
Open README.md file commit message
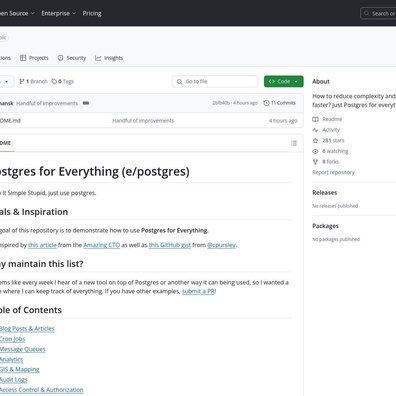click(143, 121)
